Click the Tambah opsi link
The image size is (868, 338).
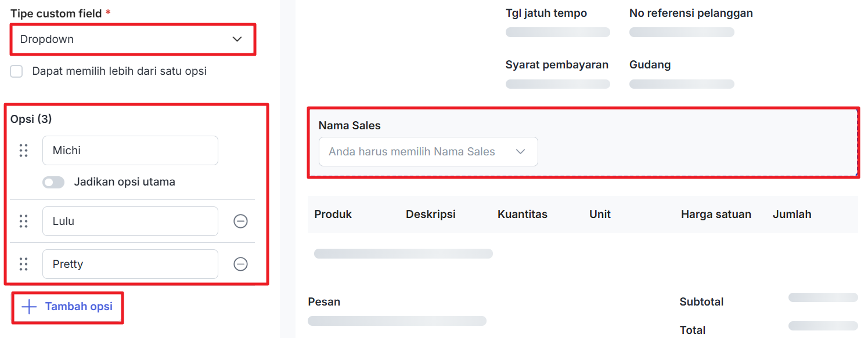(79, 307)
